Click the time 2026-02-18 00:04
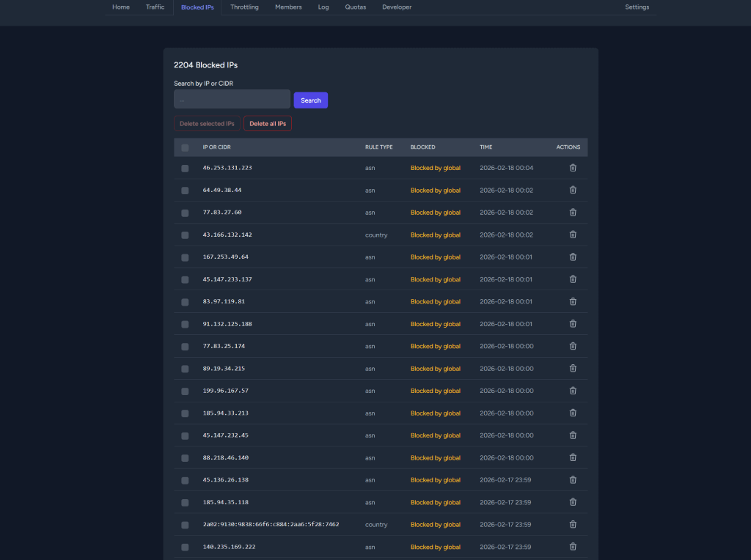Viewport: 751px width, 560px height. click(x=506, y=168)
